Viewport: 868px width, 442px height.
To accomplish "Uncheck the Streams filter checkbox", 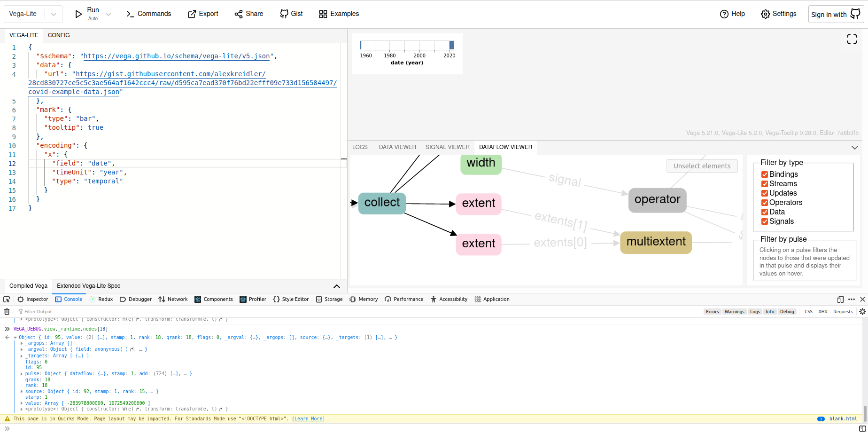I will [765, 184].
